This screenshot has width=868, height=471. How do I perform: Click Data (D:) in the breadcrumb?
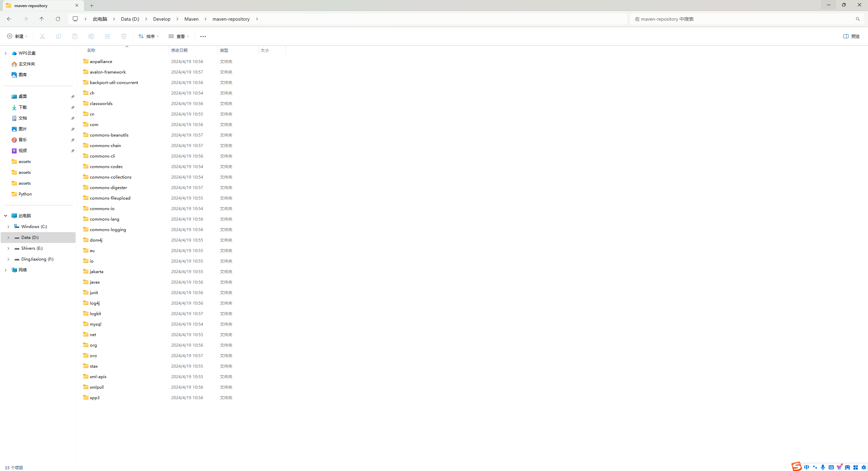130,19
